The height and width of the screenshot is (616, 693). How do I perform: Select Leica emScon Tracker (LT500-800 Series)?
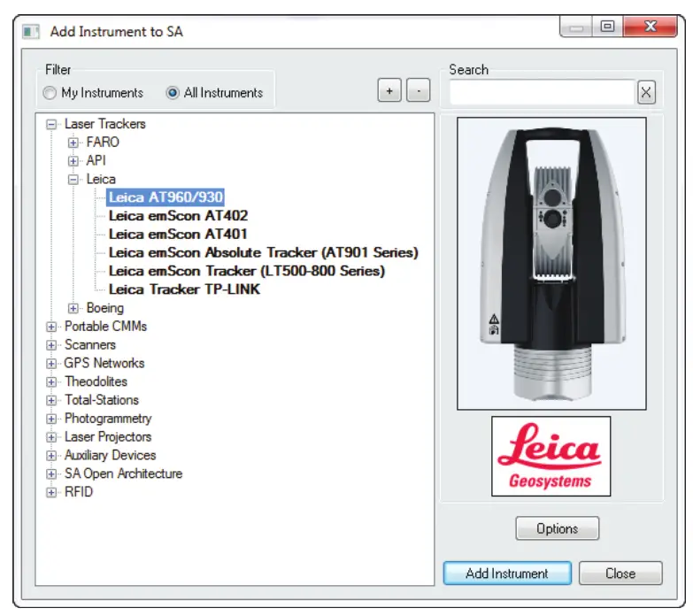[x=247, y=271]
